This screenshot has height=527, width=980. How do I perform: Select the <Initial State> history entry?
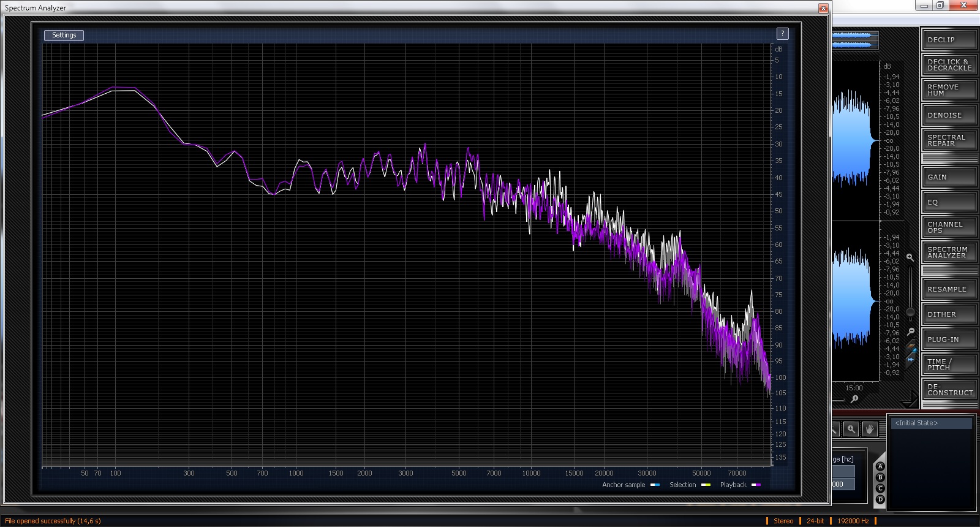point(931,423)
